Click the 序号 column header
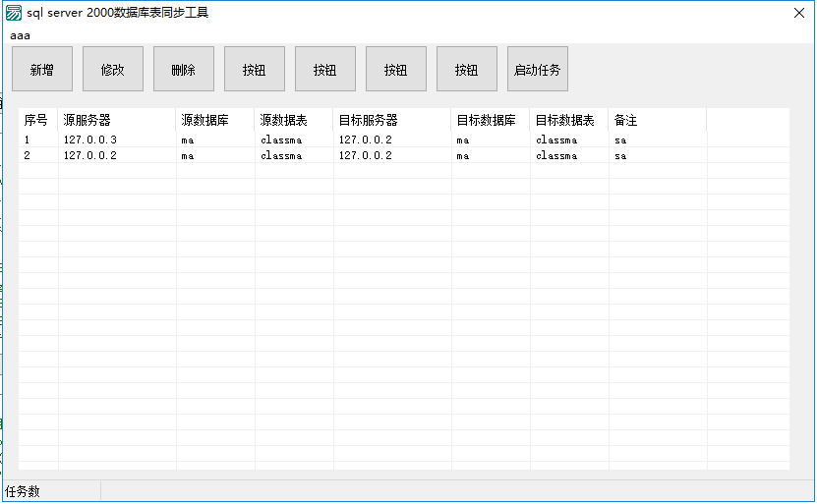Image resolution: width=817 pixels, height=504 pixels. pyautogui.click(x=38, y=120)
